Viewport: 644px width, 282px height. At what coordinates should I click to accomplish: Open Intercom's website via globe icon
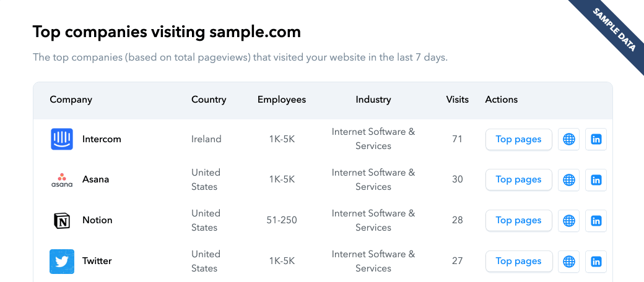[569, 139]
